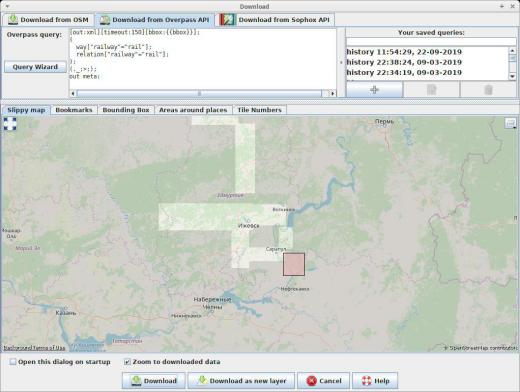Switch to the Bookmarks tab
The height and width of the screenshot is (392, 520).
[x=74, y=110]
